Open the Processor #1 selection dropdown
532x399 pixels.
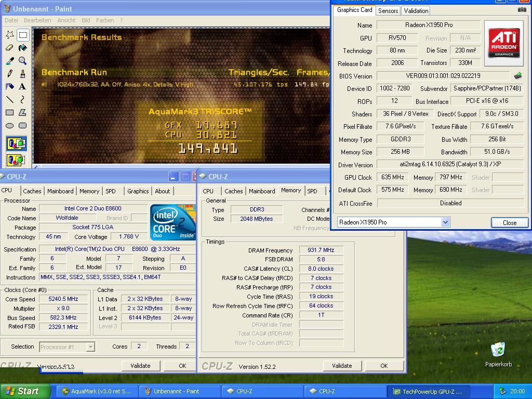90,347
